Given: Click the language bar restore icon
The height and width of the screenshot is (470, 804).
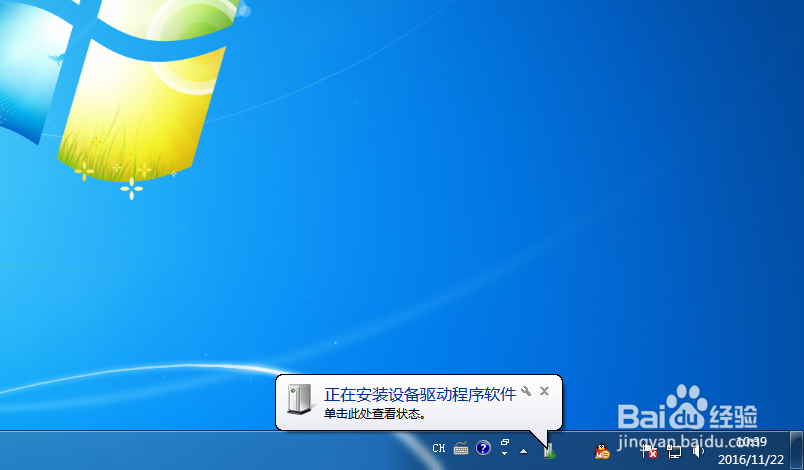Looking at the screenshot, I should (x=505, y=442).
